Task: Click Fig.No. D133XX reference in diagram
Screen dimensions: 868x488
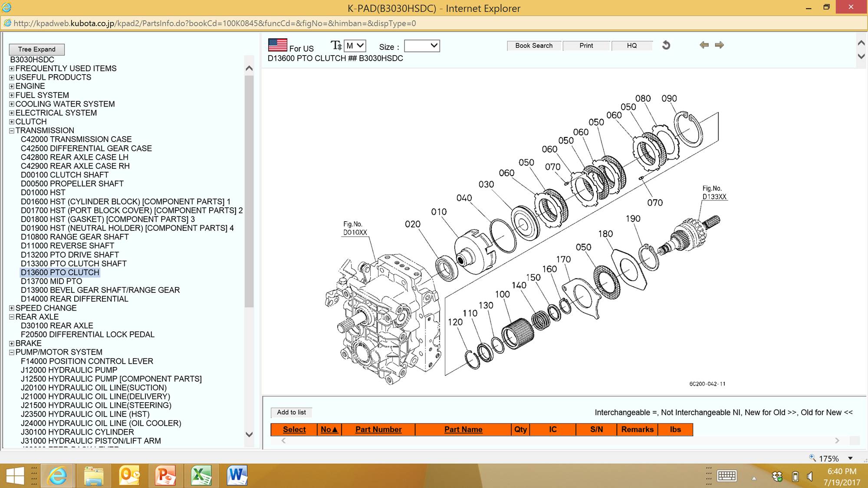Action: 714,193
